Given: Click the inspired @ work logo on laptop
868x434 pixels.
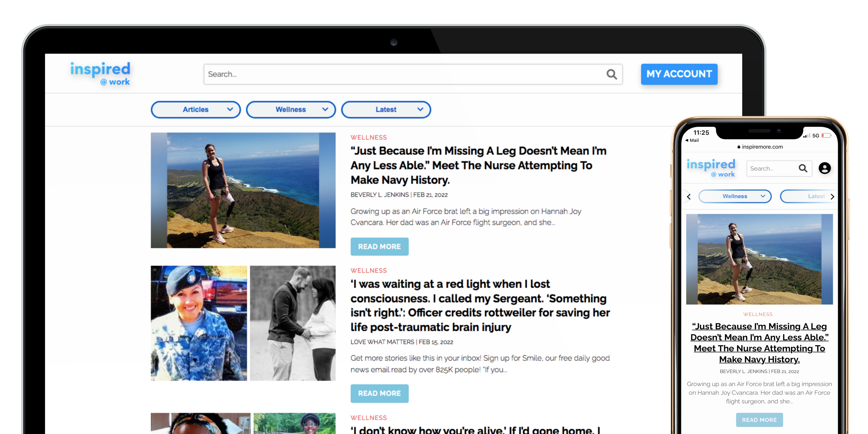Looking at the screenshot, I should coord(100,73).
